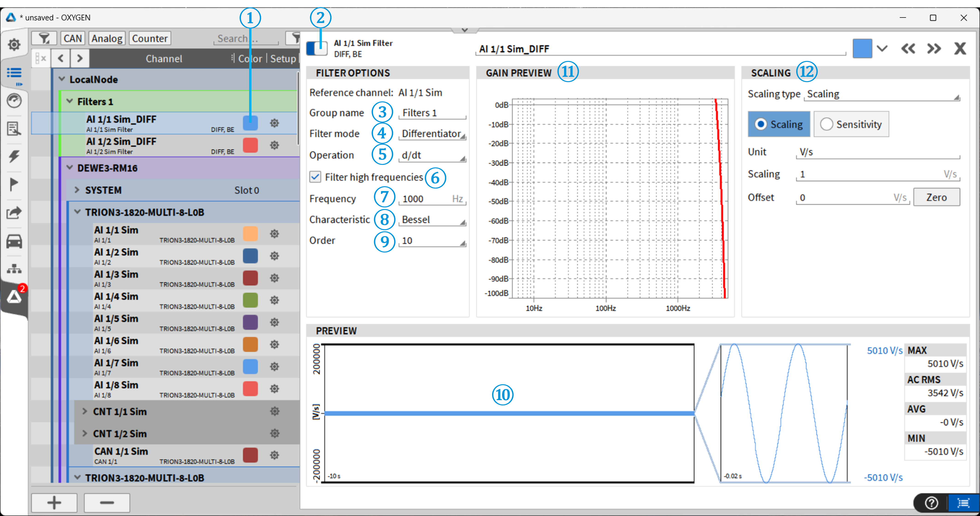
Task: Open the automotive car sidebar icon
Action: (14, 241)
